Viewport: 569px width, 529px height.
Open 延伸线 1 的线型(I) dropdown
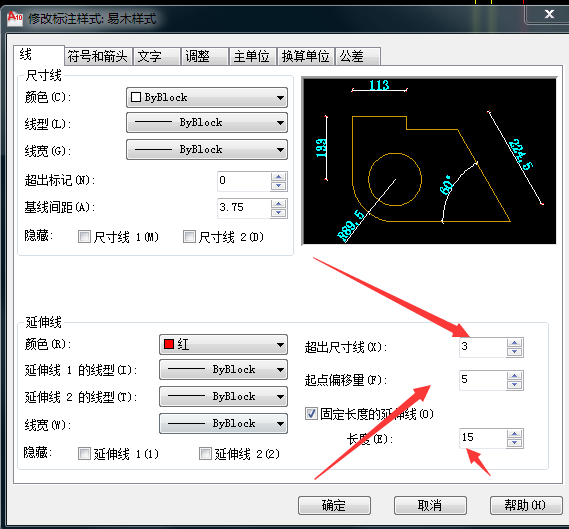click(223, 370)
